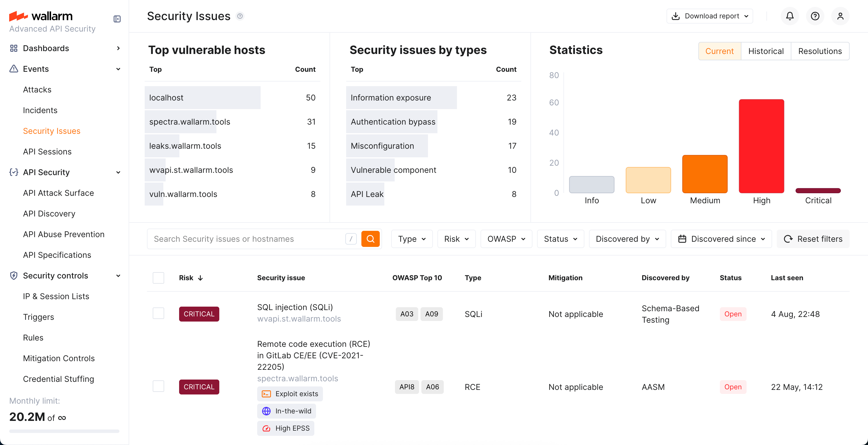Click the help tooltip icon beside Security Issues title
The image size is (868, 445).
pos(240,16)
